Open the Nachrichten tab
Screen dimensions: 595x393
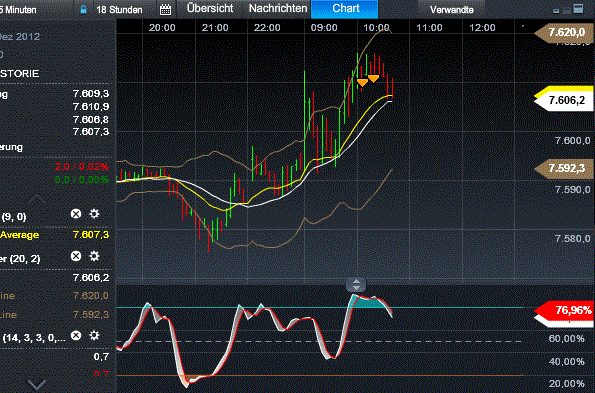278,9
